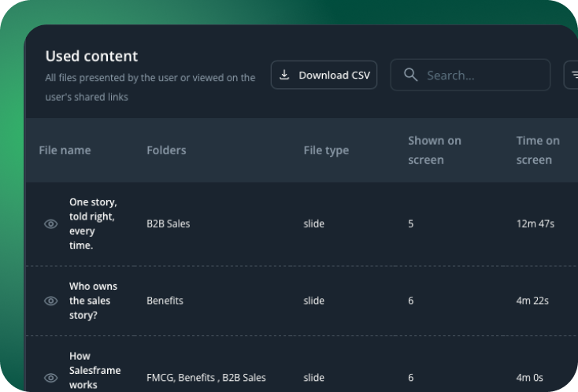Click shown count 6 in How Salesframe row
The image size is (578, 392).
coord(410,378)
